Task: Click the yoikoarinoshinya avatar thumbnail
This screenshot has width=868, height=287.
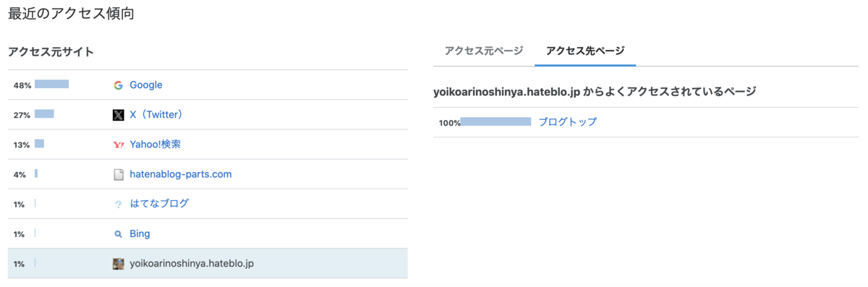Action: point(118,264)
